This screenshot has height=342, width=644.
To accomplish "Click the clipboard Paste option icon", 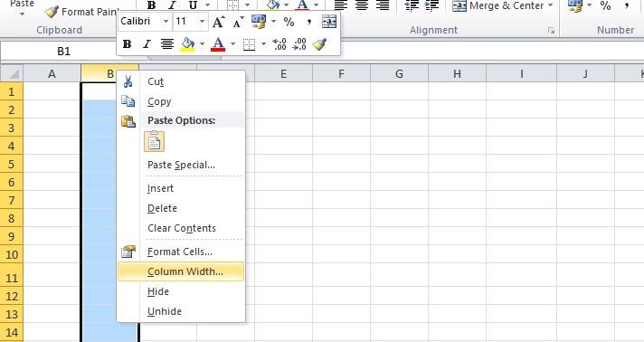I will (x=155, y=141).
